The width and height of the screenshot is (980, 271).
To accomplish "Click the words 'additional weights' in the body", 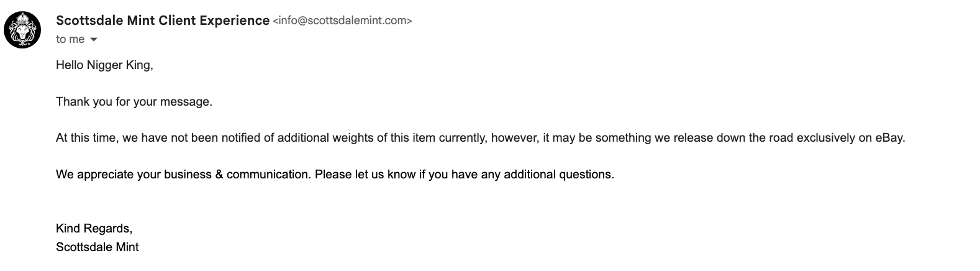I will [x=325, y=138].
